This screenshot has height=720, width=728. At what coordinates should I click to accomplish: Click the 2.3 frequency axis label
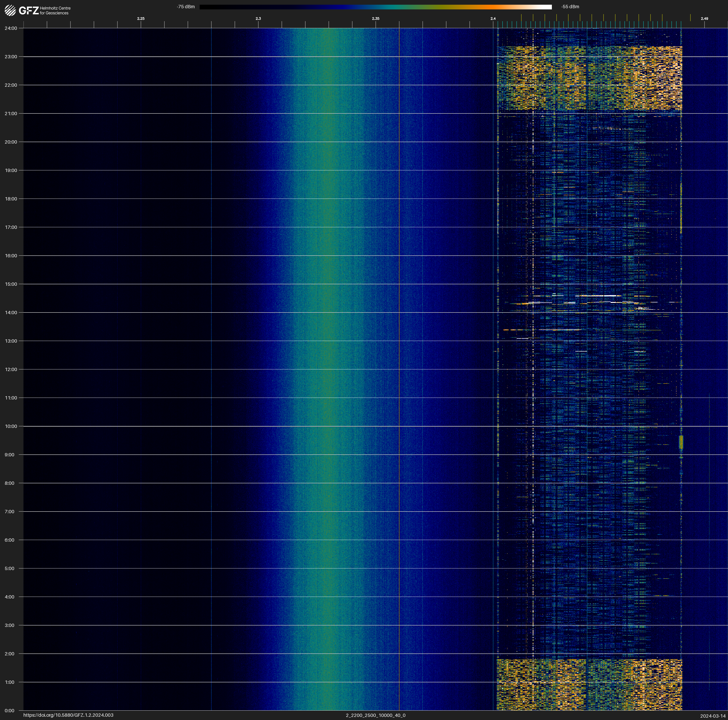click(x=258, y=19)
